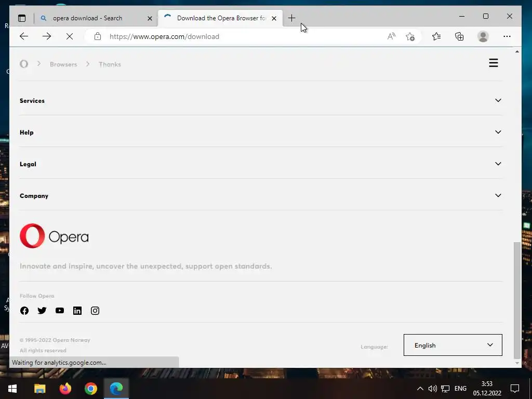Add this page to favorites
The height and width of the screenshot is (399, 532).
(x=410, y=36)
